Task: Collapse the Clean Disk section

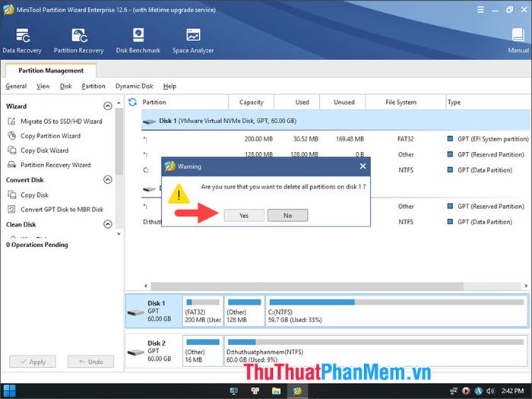Action: click(108, 224)
